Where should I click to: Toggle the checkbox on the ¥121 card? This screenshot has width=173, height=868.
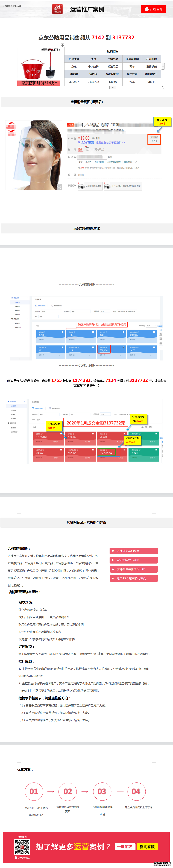click(156, 450)
